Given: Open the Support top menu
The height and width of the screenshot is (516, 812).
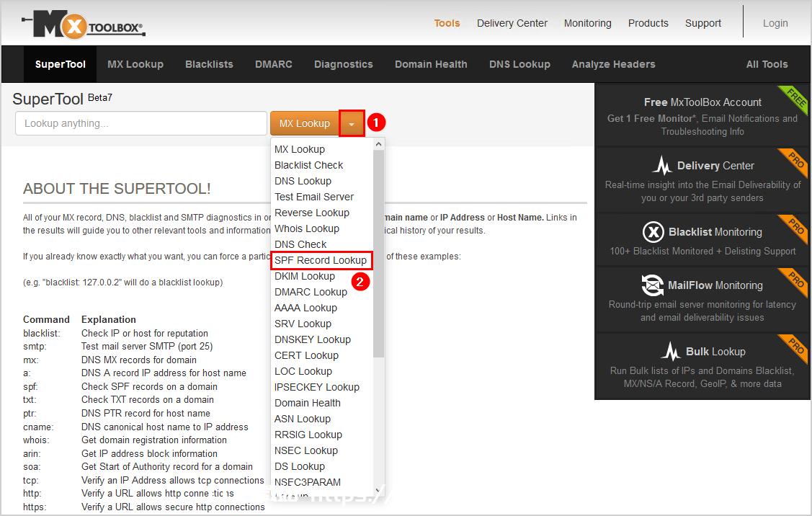Looking at the screenshot, I should (x=702, y=23).
